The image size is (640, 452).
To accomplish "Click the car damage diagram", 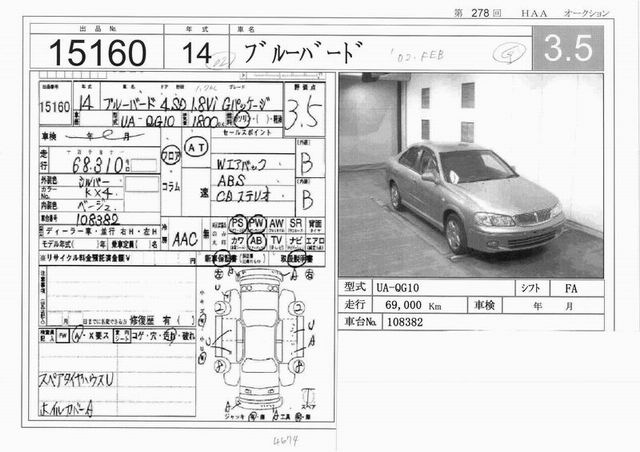I will [x=260, y=341].
